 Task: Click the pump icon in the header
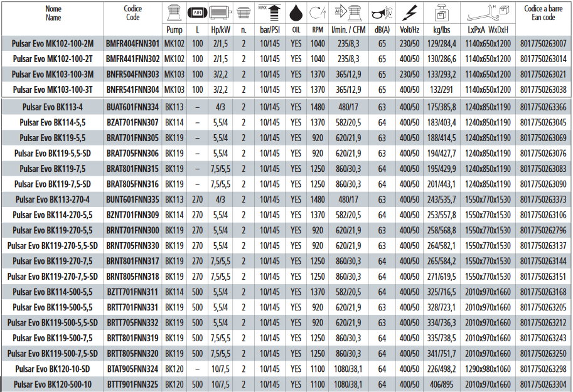click(x=174, y=13)
